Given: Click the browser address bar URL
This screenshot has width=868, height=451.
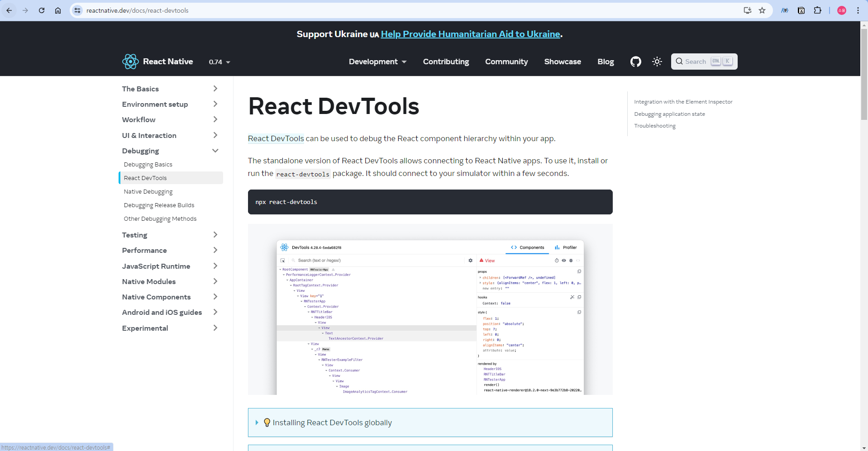Looking at the screenshot, I should point(138,10).
